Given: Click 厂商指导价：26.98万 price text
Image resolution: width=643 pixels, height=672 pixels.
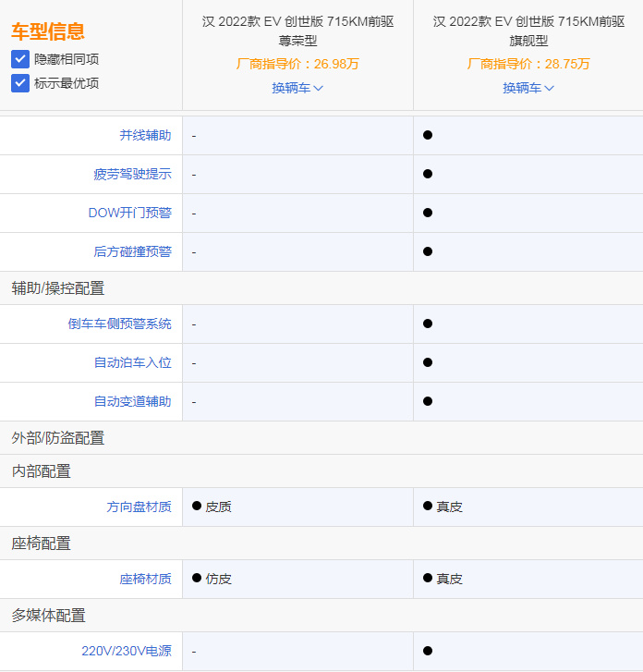Looking at the screenshot, I should (x=297, y=64).
